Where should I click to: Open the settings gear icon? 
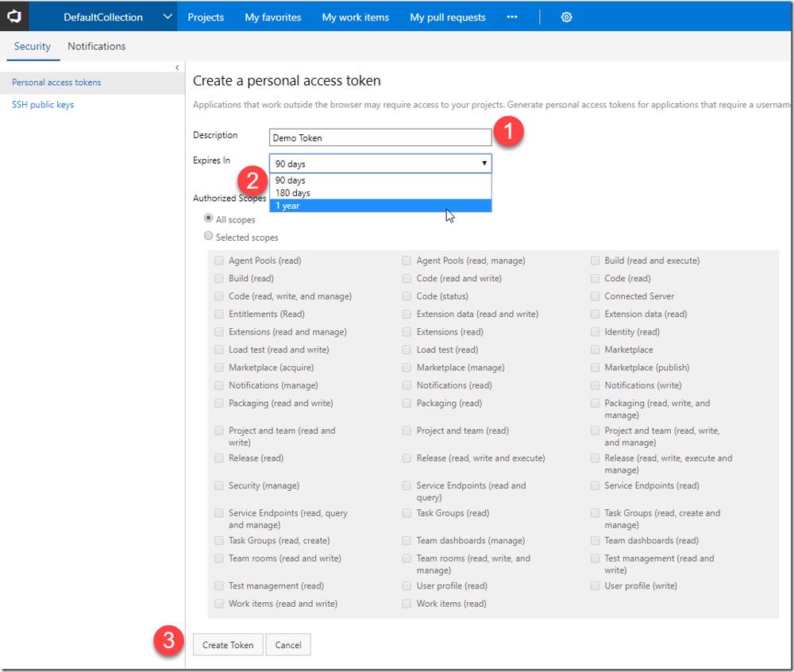566,17
